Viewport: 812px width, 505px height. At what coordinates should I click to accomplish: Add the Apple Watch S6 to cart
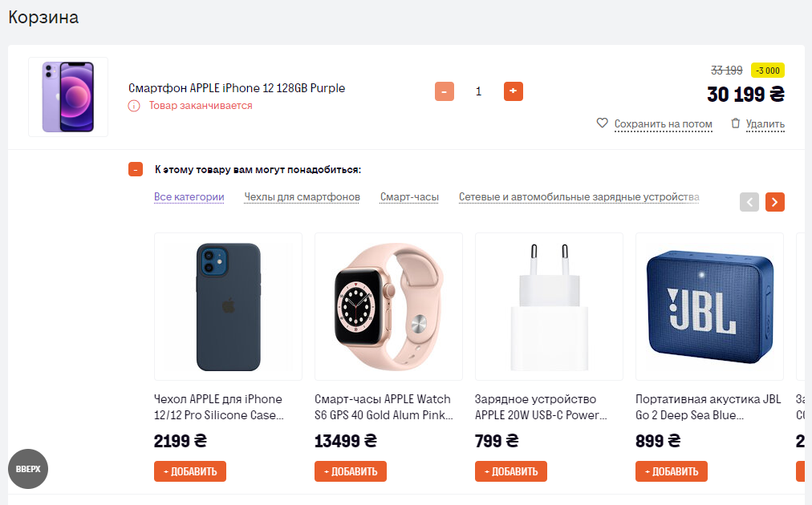[351, 471]
